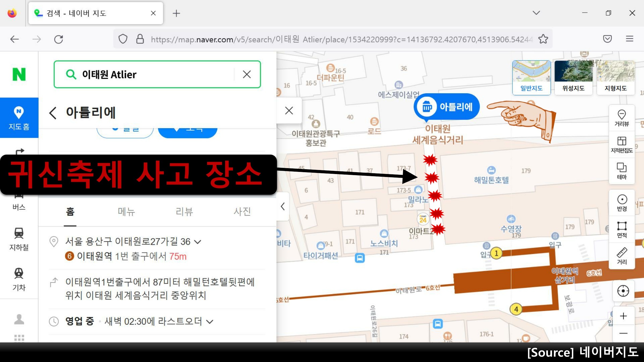
Task: Activate the 거리 distance ruler tool
Action: click(x=621, y=256)
